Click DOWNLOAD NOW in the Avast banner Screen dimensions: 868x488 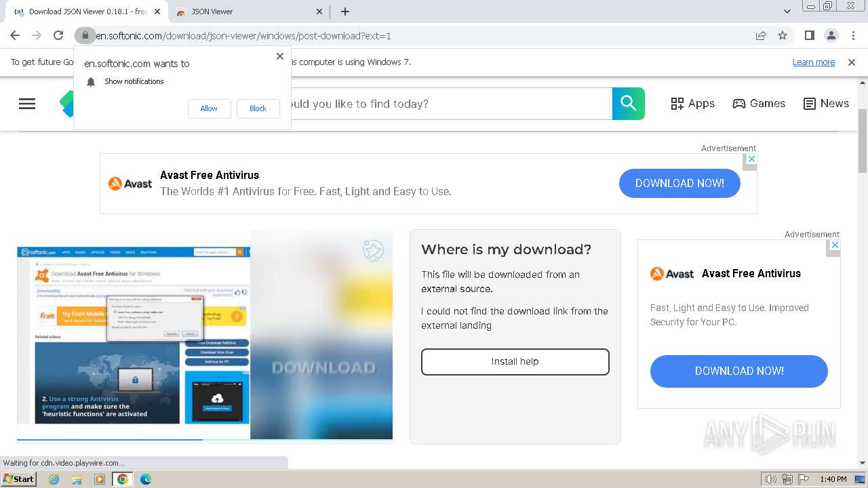click(x=679, y=183)
